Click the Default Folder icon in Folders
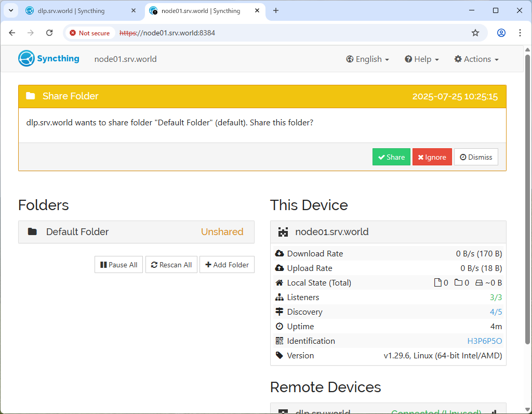532x414 pixels. 32,231
